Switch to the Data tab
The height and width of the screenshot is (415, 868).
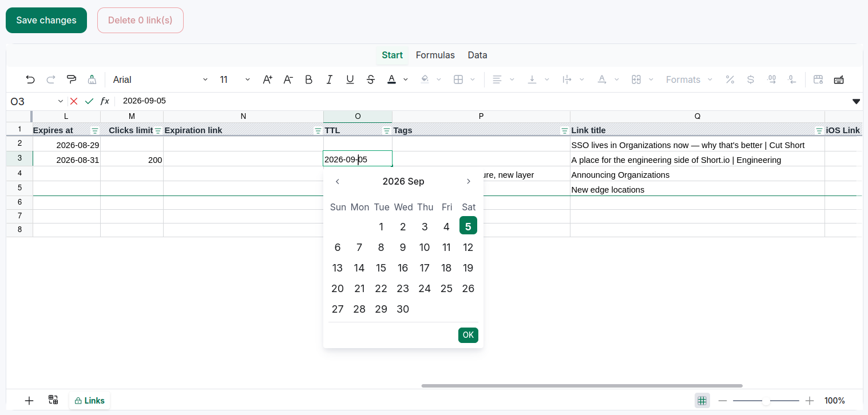click(x=478, y=55)
